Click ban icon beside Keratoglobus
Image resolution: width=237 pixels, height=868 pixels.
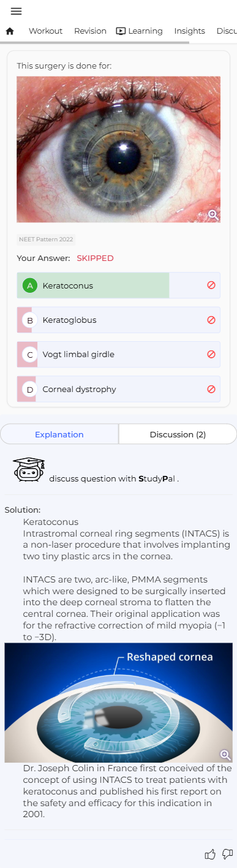click(211, 320)
